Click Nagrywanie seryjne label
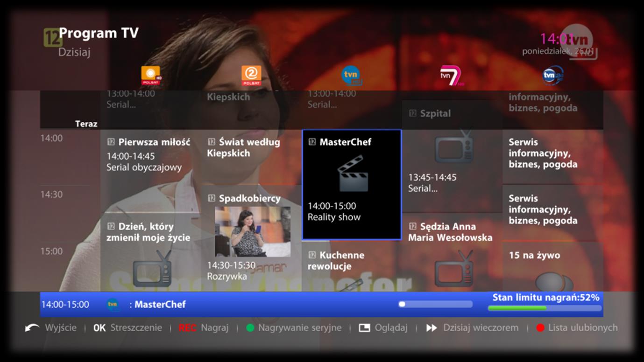Screen dimensions: 644x362 pos(300,328)
